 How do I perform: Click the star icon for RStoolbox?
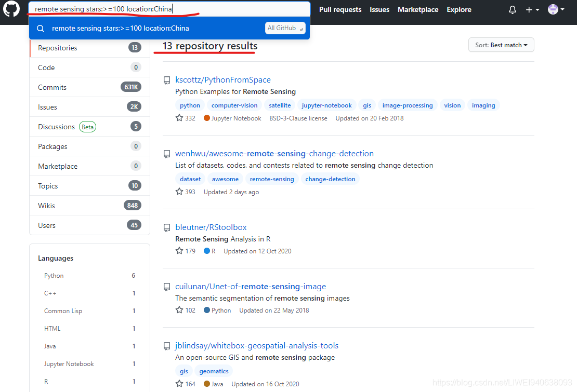pos(179,251)
